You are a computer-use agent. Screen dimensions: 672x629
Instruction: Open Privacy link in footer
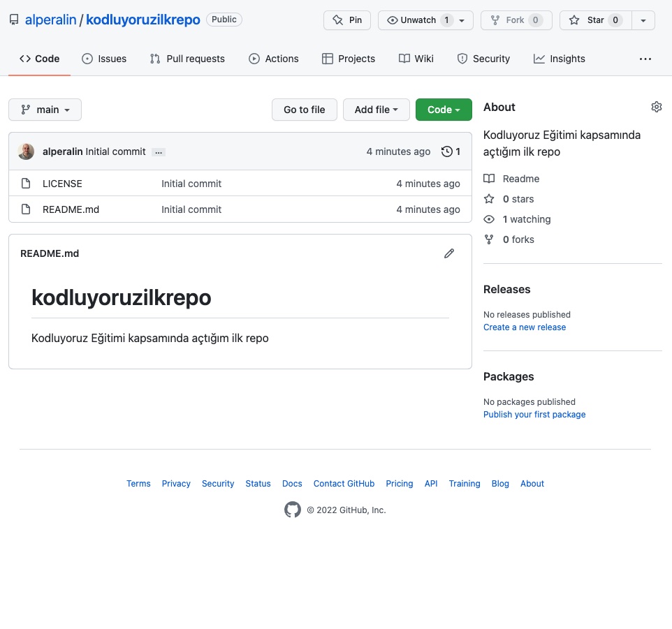pyautogui.click(x=176, y=483)
